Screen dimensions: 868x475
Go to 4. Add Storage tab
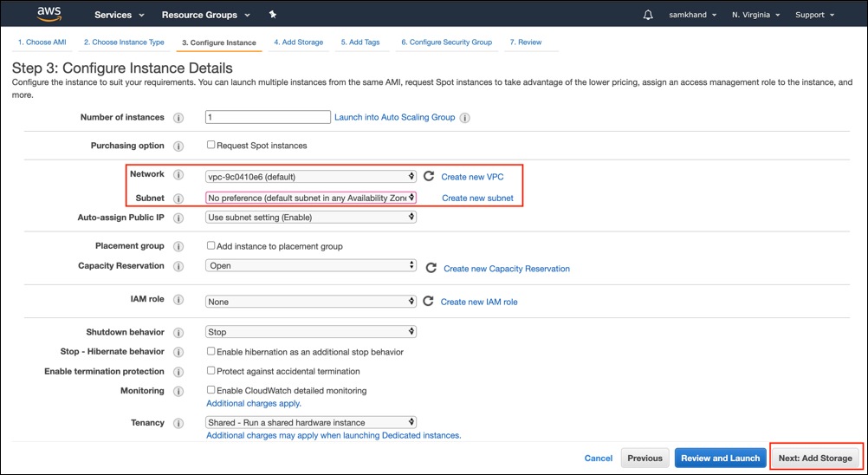pyautogui.click(x=299, y=42)
